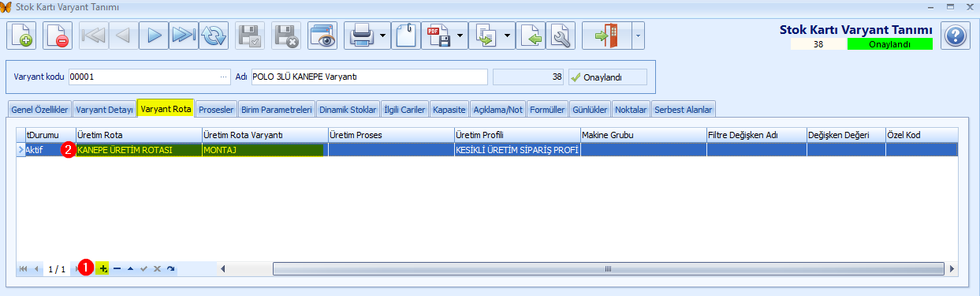Export to PDF with the save icon
Image resolution: width=980 pixels, height=296 pixels.
438,36
